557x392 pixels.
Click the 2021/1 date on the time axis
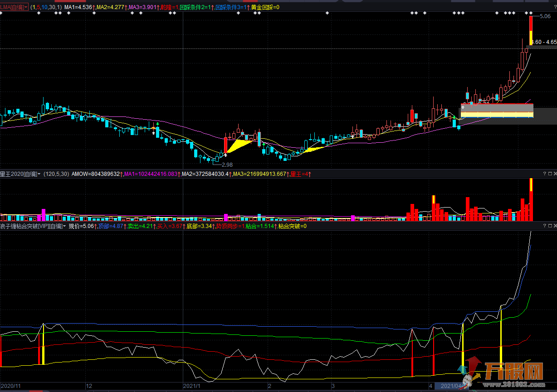click(192, 386)
